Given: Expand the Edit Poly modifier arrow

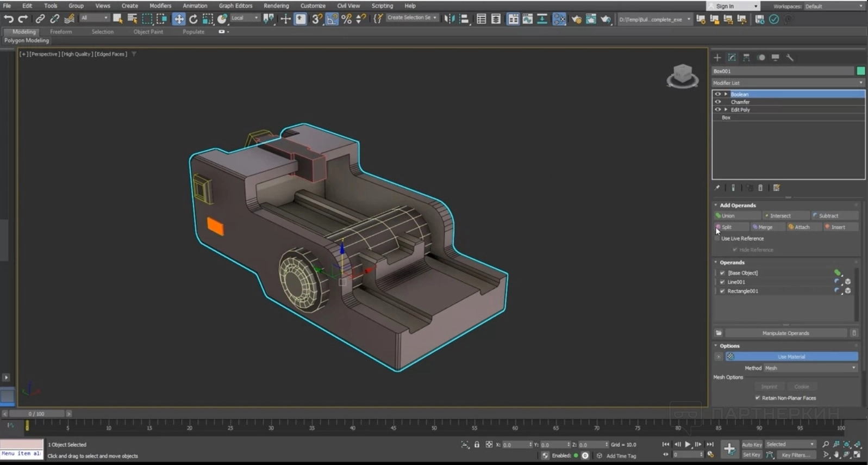Looking at the screenshot, I should tap(726, 110).
